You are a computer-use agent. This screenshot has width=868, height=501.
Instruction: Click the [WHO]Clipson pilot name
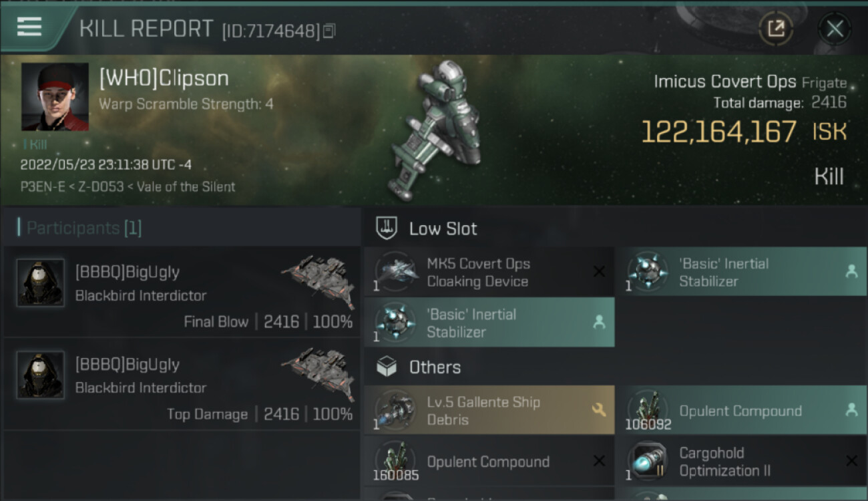164,78
